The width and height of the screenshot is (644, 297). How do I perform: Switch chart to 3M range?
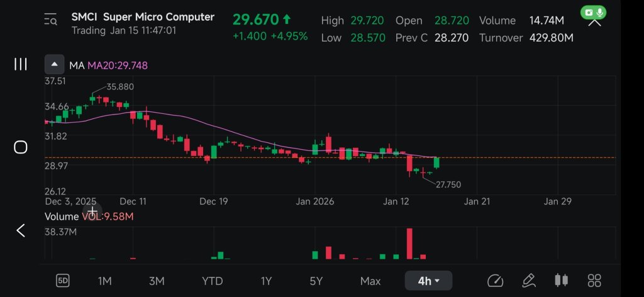[x=157, y=281]
